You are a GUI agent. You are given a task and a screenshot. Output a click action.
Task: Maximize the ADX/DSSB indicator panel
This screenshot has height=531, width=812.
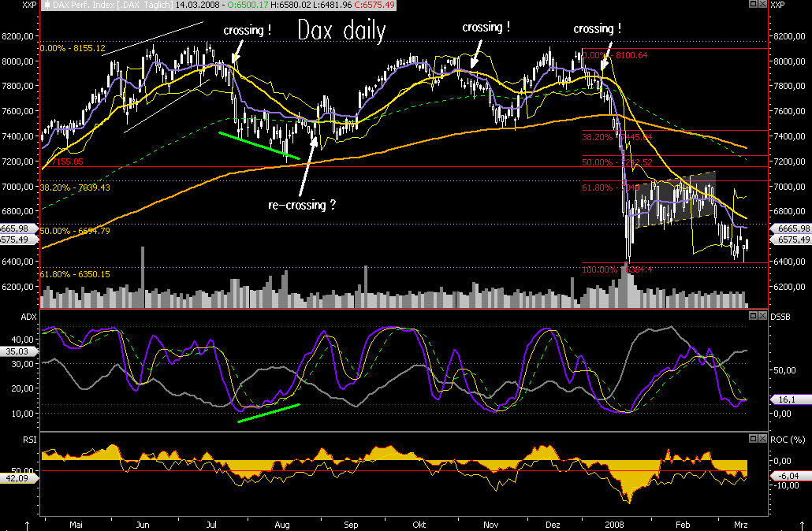coord(754,315)
